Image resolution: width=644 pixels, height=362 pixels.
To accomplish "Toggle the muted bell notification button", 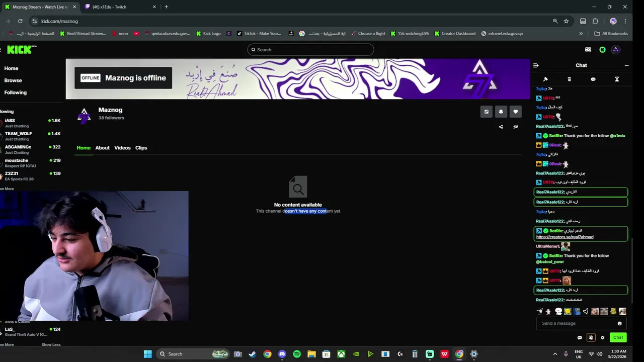I will click(591, 337).
